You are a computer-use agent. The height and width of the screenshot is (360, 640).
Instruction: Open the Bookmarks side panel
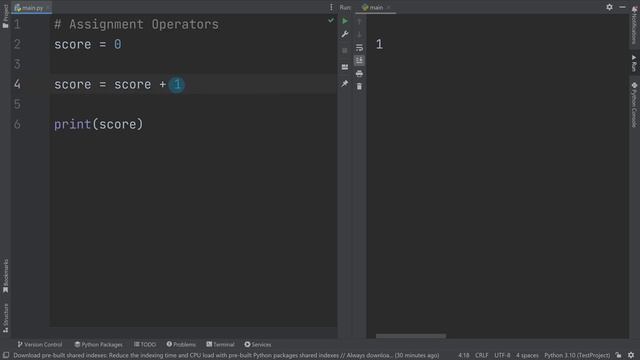point(5,276)
